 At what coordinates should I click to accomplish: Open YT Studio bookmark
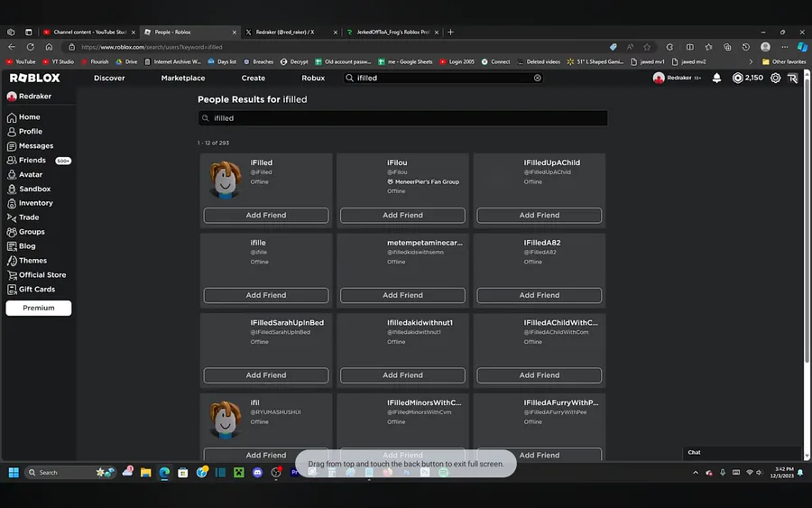(59, 61)
